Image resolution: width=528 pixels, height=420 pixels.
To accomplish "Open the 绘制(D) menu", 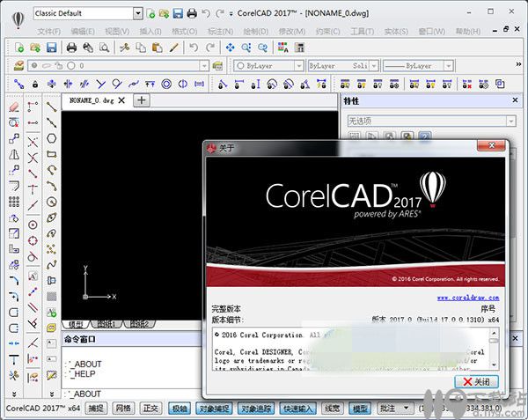I will pos(255,32).
